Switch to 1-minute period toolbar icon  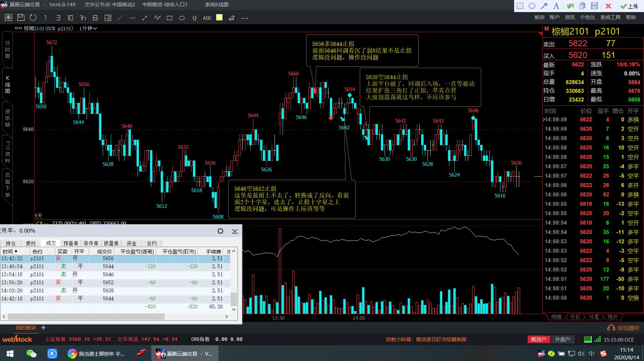click(x=45, y=18)
